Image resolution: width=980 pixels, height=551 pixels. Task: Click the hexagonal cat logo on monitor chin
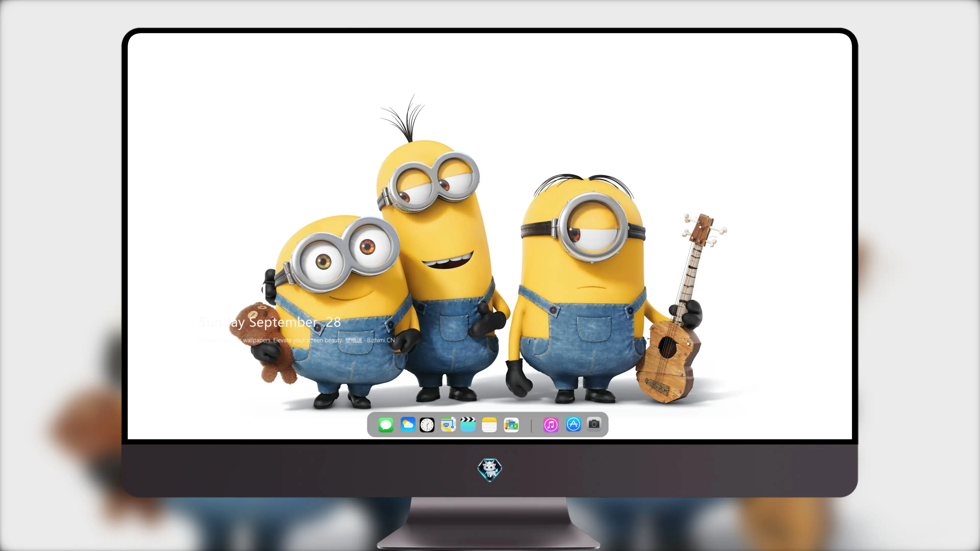tap(490, 470)
